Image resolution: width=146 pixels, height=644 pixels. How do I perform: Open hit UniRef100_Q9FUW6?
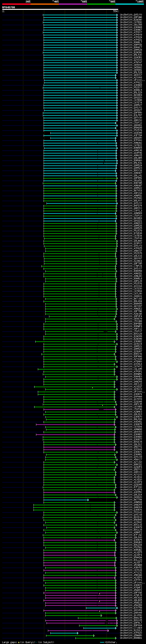tap(131, 17)
